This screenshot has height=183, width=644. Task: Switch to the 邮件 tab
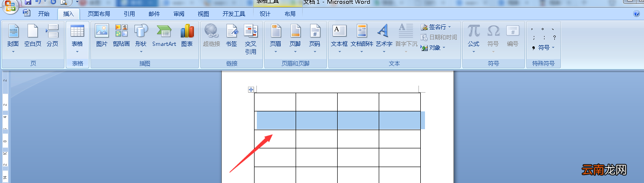[154, 14]
